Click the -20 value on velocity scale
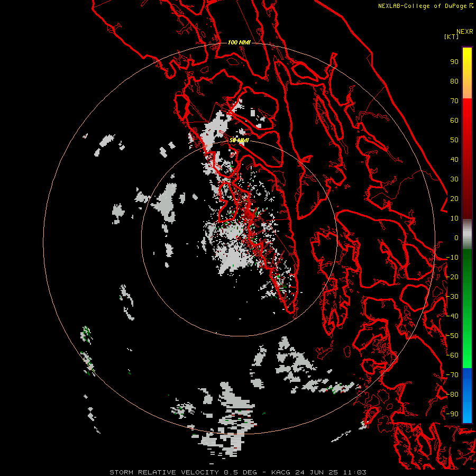The width and height of the screenshot is (476, 476). coord(452,277)
